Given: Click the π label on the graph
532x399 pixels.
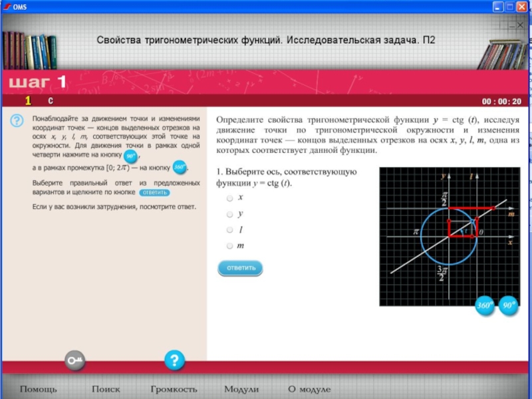Looking at the screenshot, I should click(x=416, y=232).
